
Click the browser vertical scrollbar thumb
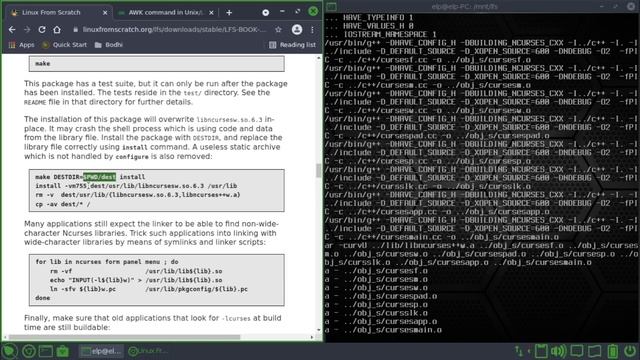coord(319,170)
